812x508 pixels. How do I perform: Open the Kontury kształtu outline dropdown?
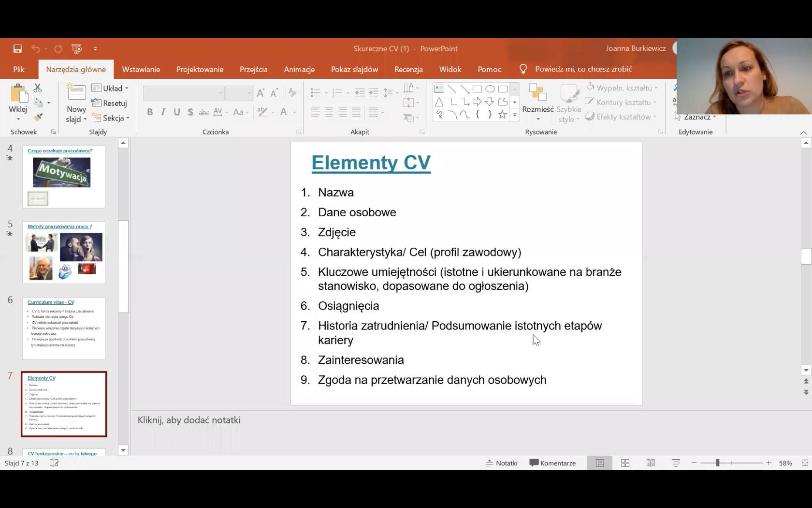click(621, 102)
